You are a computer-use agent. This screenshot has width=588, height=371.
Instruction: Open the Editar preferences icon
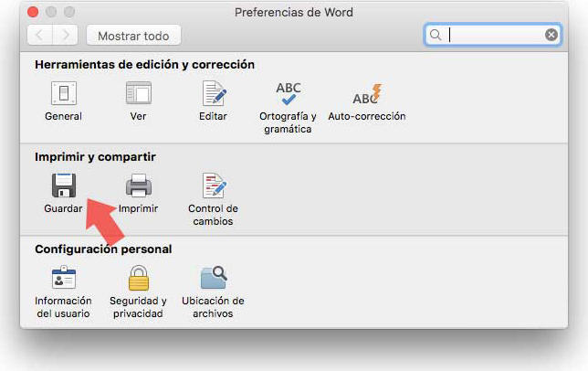point(214,93)
